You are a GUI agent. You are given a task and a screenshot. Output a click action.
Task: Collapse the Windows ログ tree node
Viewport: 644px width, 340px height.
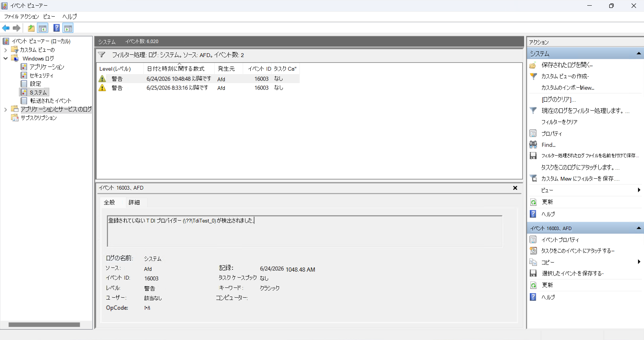click(5, 59)
